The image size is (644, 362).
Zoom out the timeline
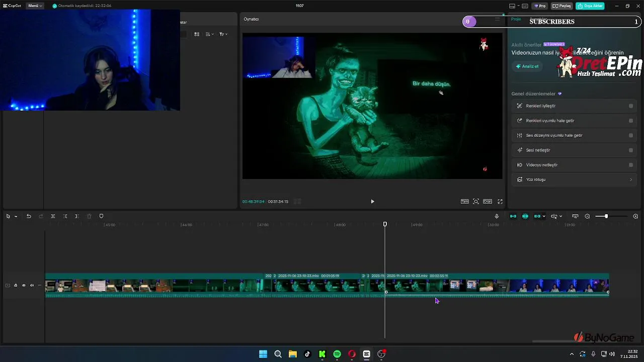pyautogui.click(x=587, y=216)
